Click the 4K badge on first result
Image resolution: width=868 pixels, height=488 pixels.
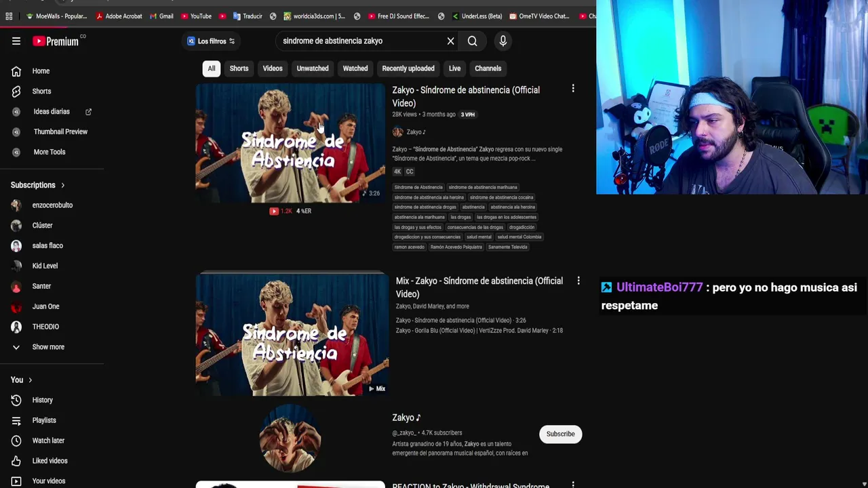tap(397, 172)
